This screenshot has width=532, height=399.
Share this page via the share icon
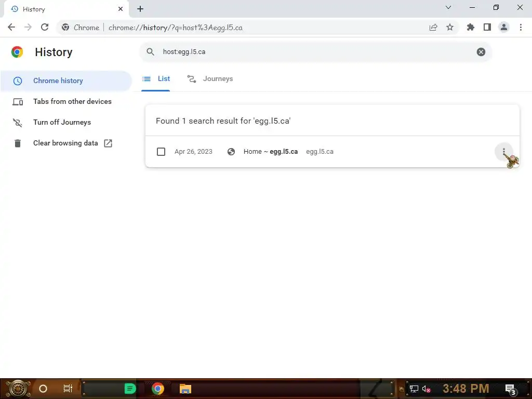[433, 28]
